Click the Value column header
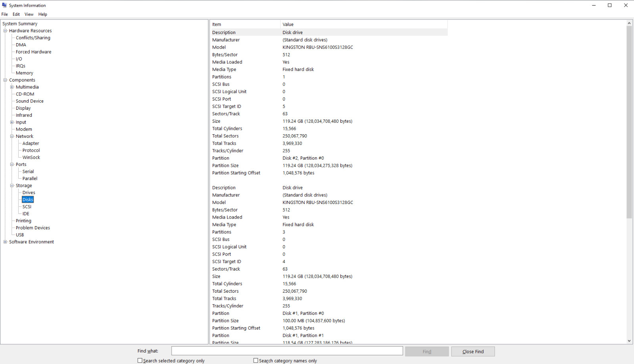 364,24
